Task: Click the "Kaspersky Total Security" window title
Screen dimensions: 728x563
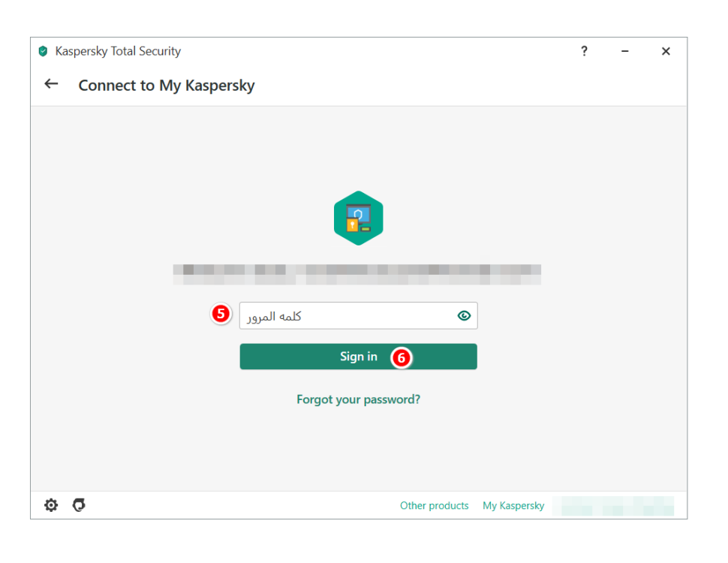Action: 118,51
